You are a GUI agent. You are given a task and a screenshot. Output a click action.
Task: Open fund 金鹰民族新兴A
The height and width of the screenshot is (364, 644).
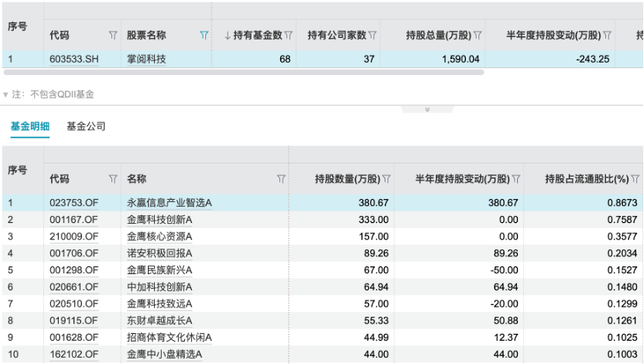159,270
